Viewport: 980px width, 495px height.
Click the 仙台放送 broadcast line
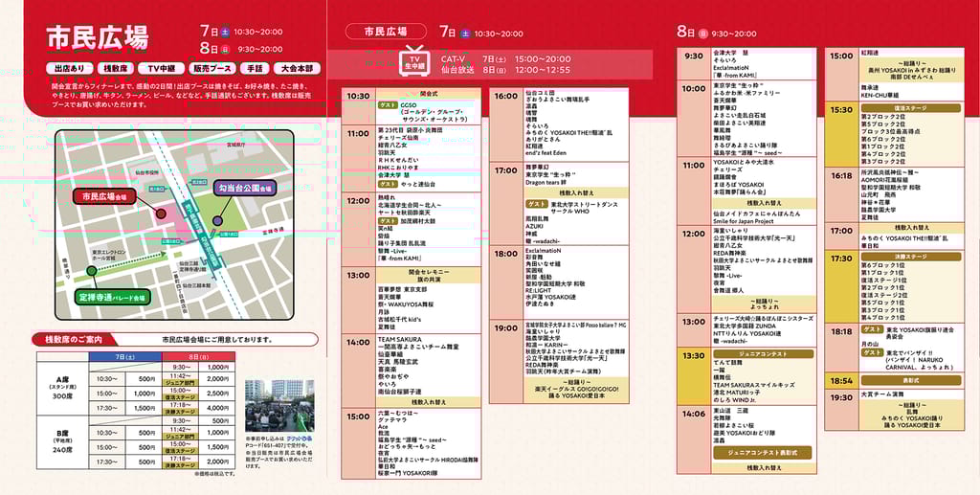[x=505, y=70]
